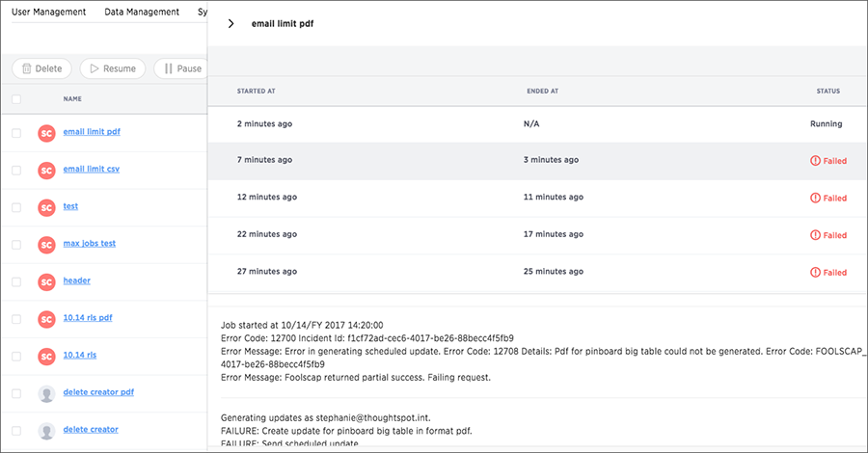Open the 10.14 rls link
This screenshot has height=453, width=868.
pos(80,355)
